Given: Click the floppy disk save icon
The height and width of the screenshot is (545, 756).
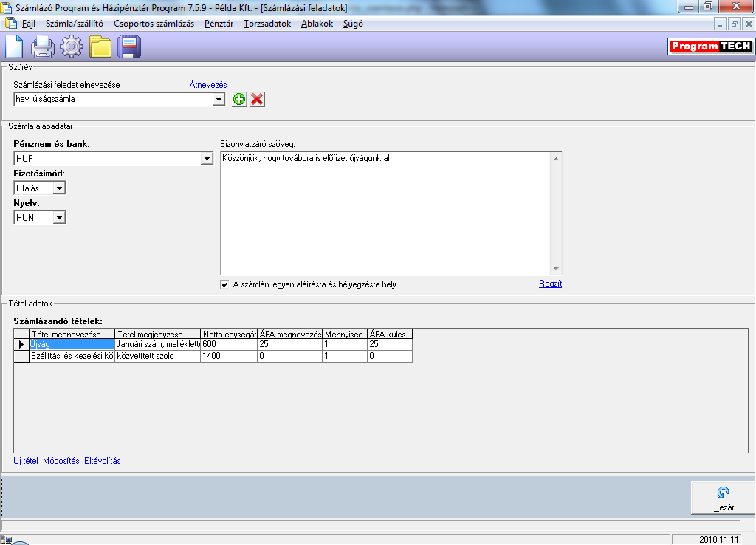Looking at the screenshot, I should (x=129, y=47).
